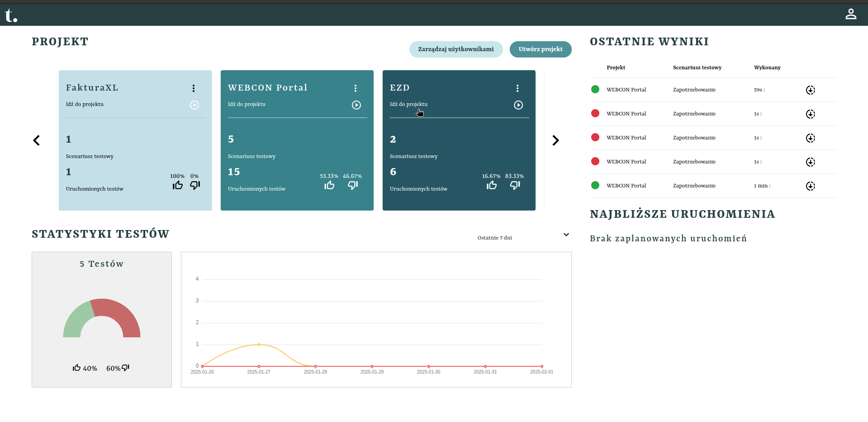This screenshot has width=868, height=422.
Task: Follow 'Idź do projektu' link on EZD
Action: coord(408,104)
